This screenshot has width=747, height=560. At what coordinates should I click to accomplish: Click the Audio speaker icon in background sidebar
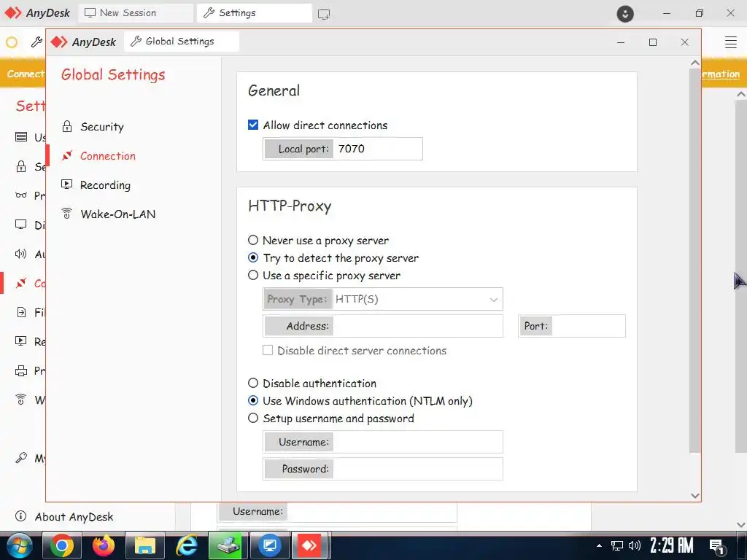21,253
